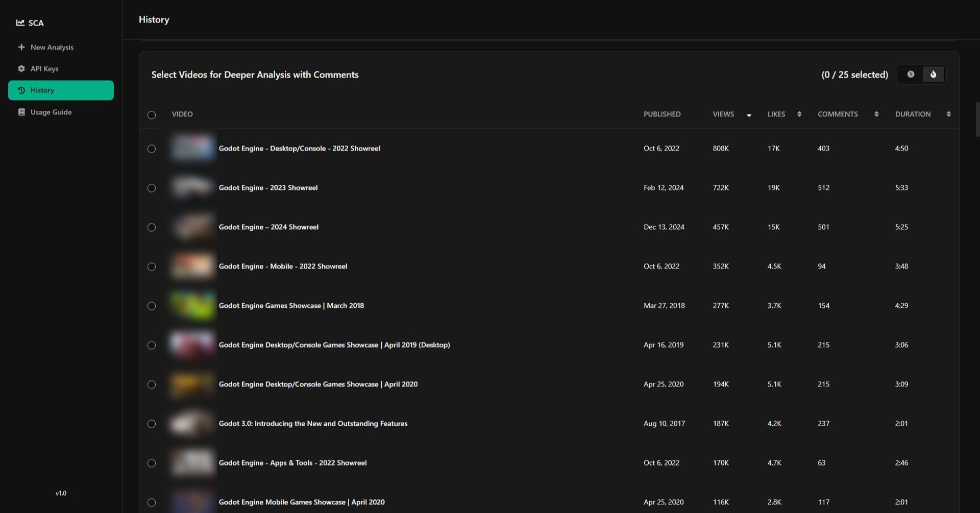Select the History menu item
980x513 pixels.
(x=61, y=90)
